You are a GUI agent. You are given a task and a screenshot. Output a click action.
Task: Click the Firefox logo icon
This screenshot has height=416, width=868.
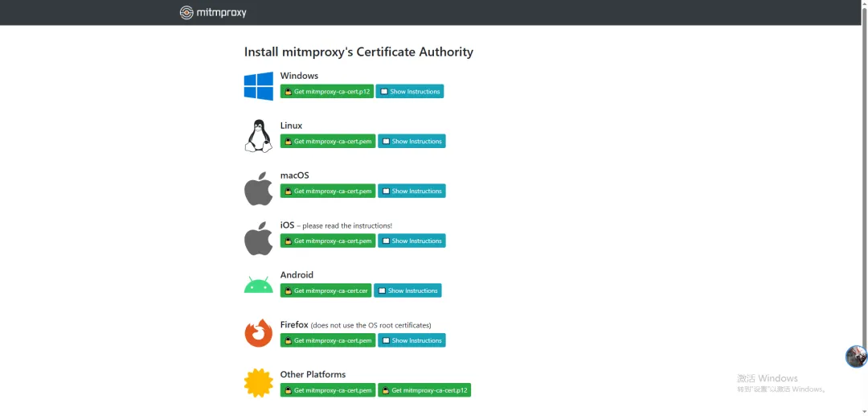pyautogui.click(x=259, y=333)
